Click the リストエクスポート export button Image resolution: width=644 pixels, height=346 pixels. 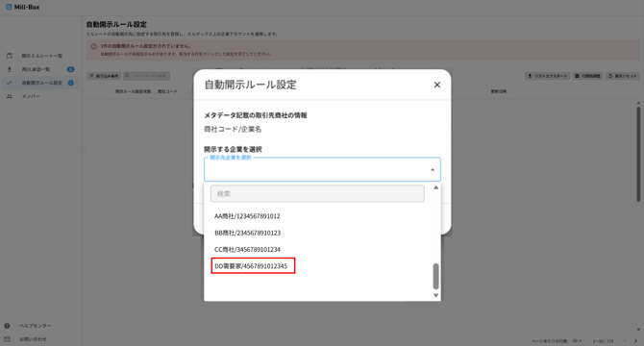(x=548, y=76)
